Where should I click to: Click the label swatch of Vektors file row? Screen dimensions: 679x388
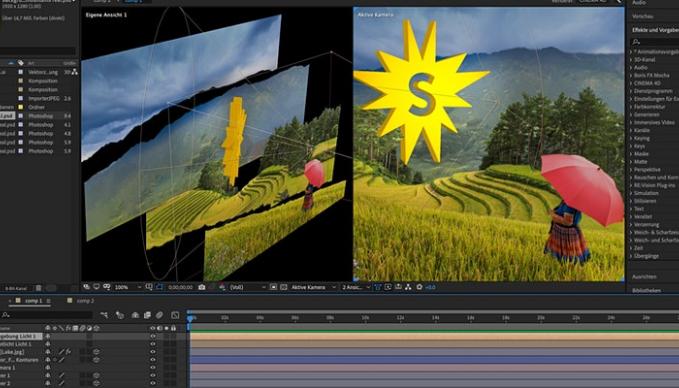pyautogui.click(x=20, y=72)
